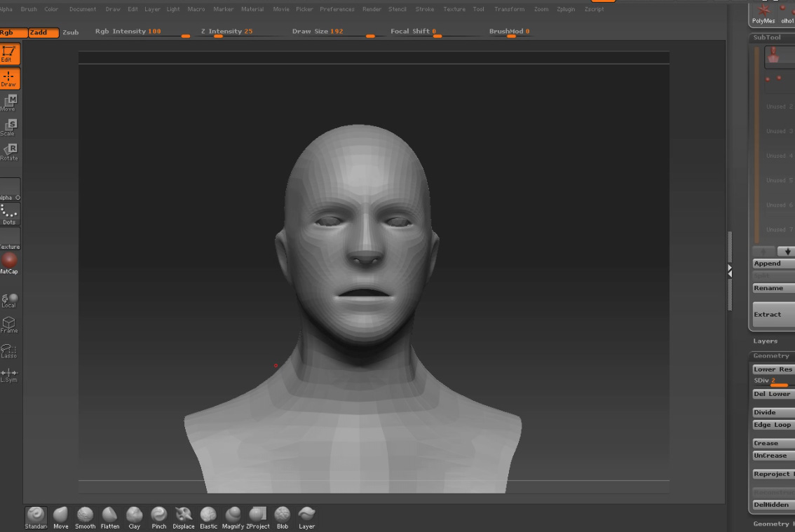Toggle Zadd sculpting mode
The height and width of the screenshot is (532, 795).
tap(43, 32)
